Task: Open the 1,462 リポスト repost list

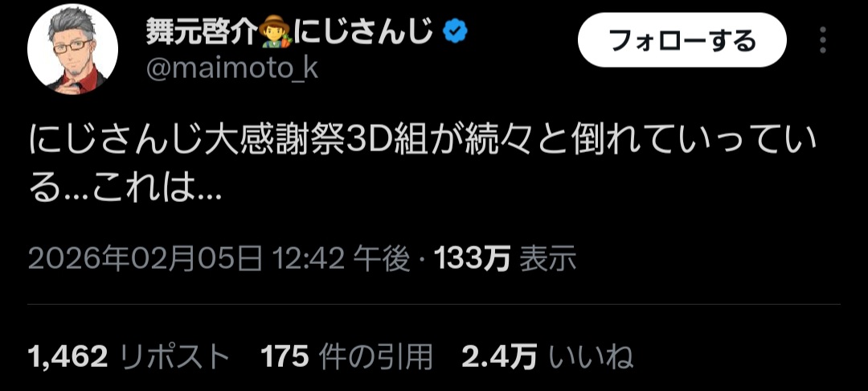Action: (129, 357)
